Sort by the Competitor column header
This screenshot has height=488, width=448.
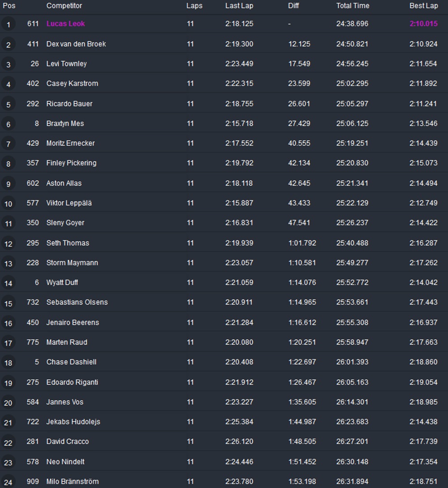[x=64, y=6]
